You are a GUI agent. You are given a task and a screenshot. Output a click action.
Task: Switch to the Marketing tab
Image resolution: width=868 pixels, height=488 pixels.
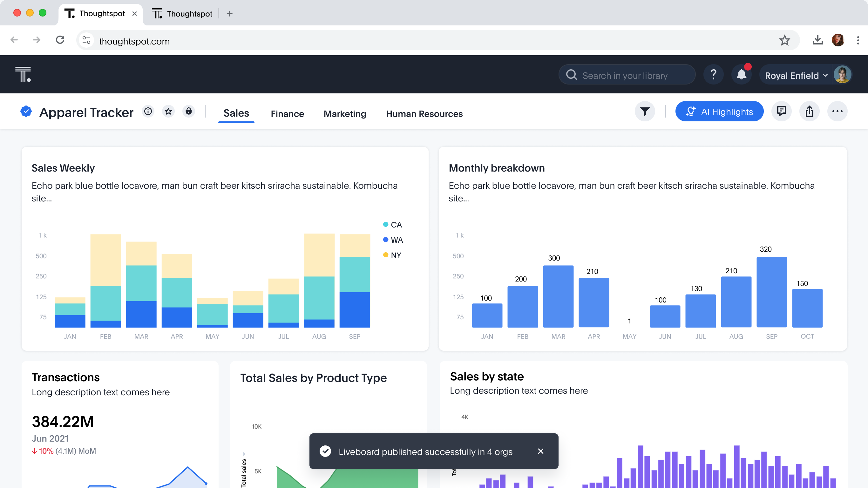[x=345, y=114]
